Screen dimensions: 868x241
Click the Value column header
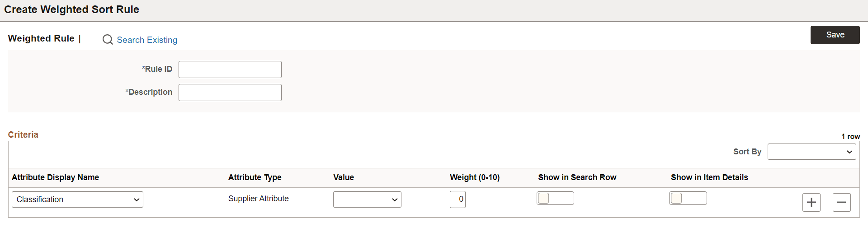(344, 177)
